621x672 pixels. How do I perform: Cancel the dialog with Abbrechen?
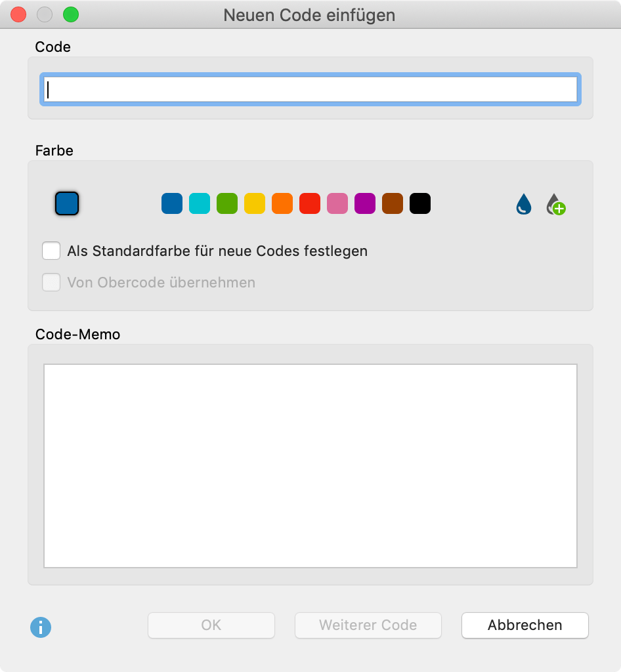pos(525,625)
